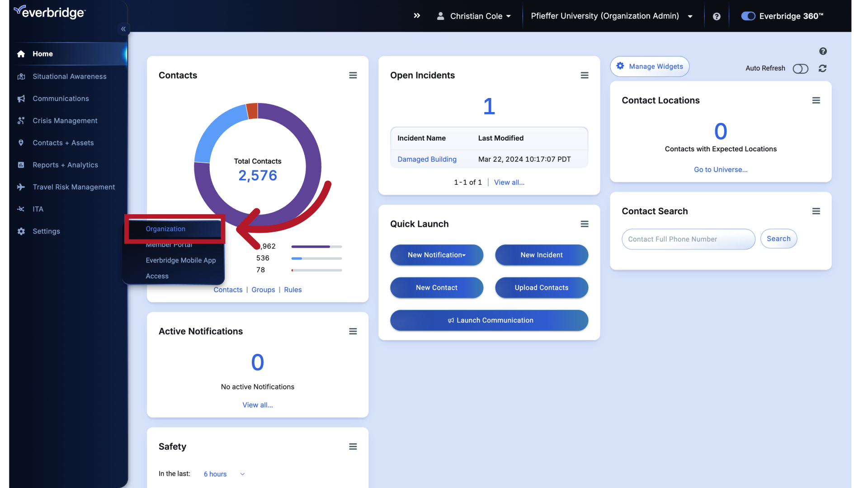Click the Upload Contacts button
This screenshot has width=868, height=488.
tap(542, 288)
